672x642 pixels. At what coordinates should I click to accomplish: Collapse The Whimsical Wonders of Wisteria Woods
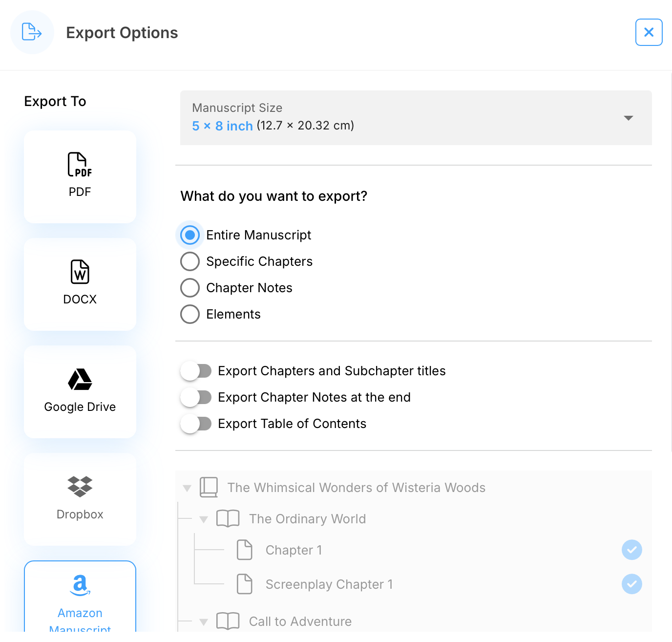tap(187, 488)
